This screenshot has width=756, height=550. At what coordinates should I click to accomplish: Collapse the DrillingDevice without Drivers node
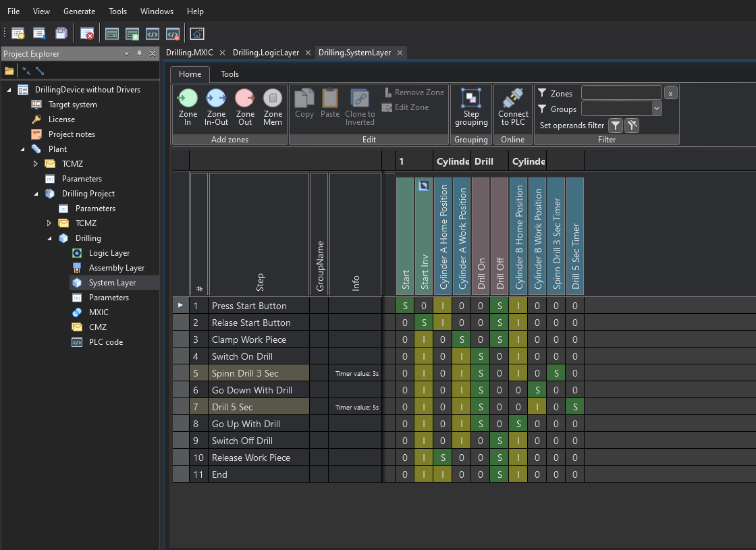[x=9, y=90]
